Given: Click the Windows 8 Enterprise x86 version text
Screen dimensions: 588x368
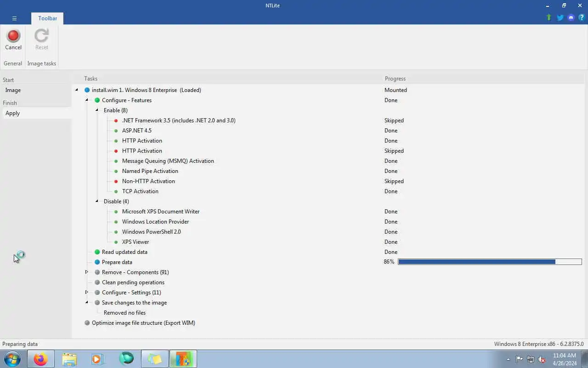Looking at the screenshot, I should pyautogui.click(x=539, y=344).
